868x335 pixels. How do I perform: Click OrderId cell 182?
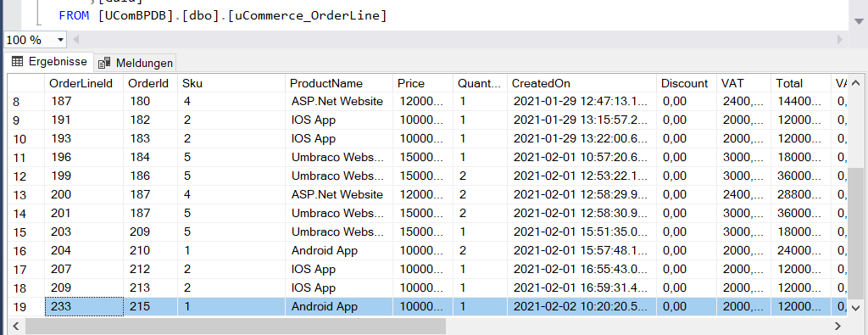151,120
